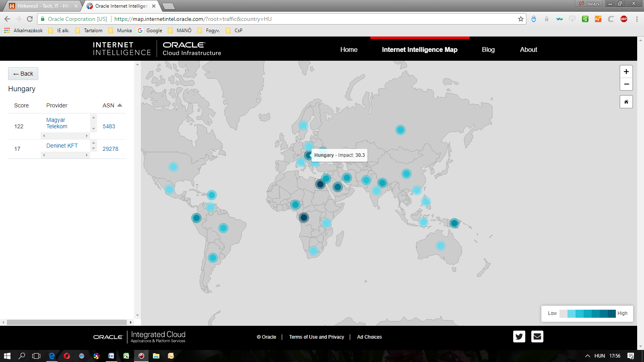
Task: Open the Oracle Twitter page icon
Action: (519, 336)
